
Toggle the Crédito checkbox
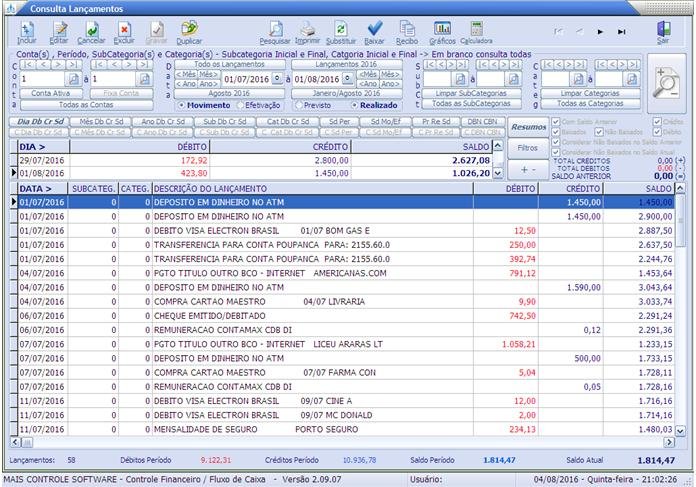click(x=657, y=122)
